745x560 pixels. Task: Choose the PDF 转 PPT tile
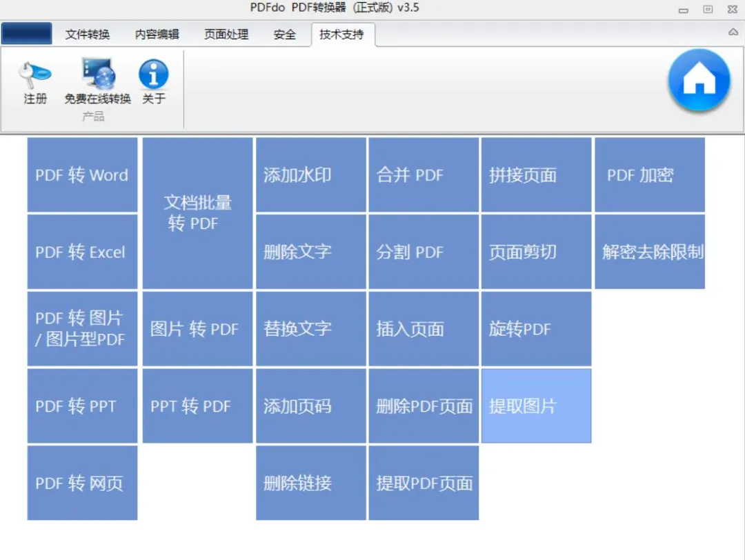tap(82, 406)
